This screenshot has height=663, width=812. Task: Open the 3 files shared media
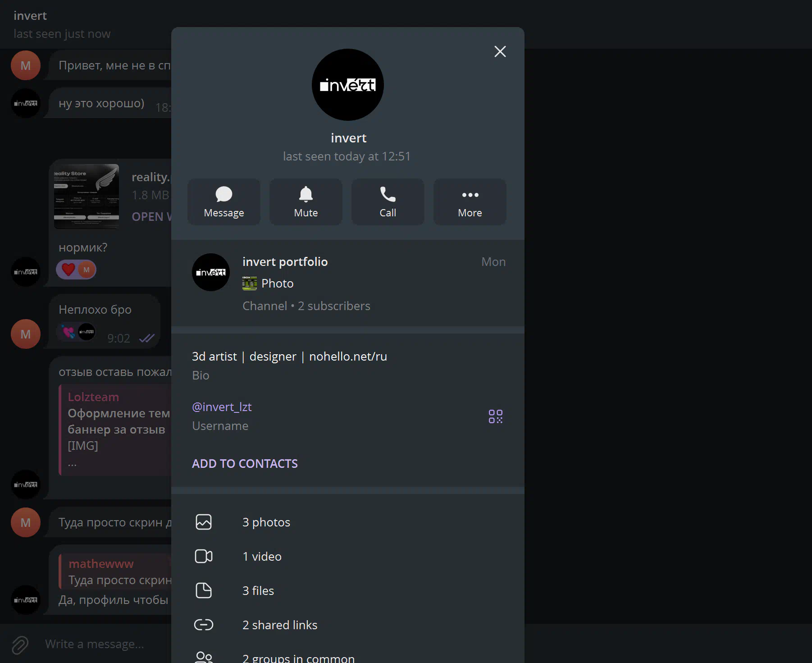click(348, 590)
